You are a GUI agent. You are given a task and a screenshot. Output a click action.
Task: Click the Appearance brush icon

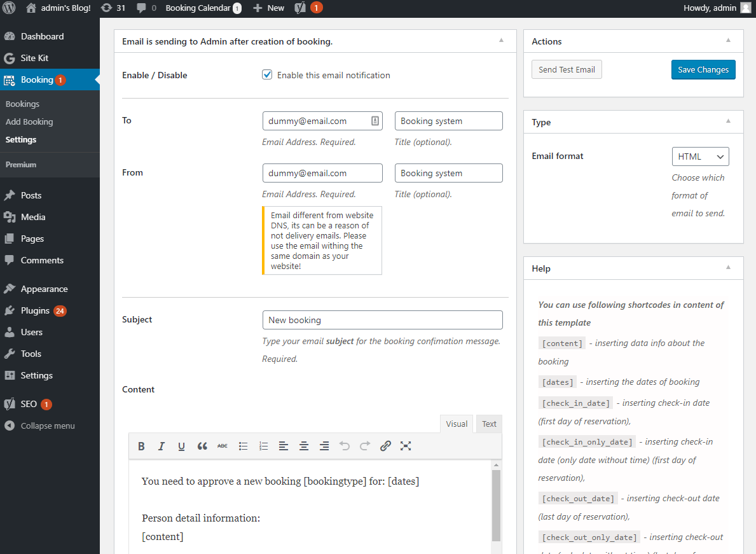(9, 289)
